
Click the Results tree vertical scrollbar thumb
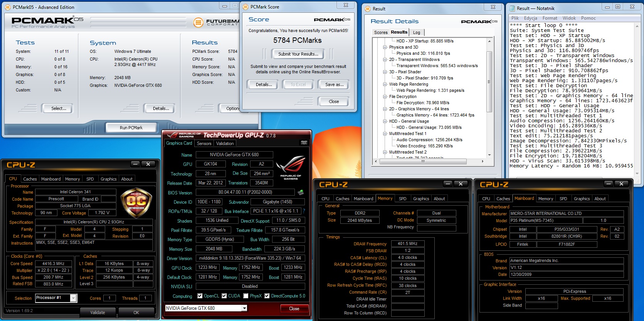tap(489, 81)
